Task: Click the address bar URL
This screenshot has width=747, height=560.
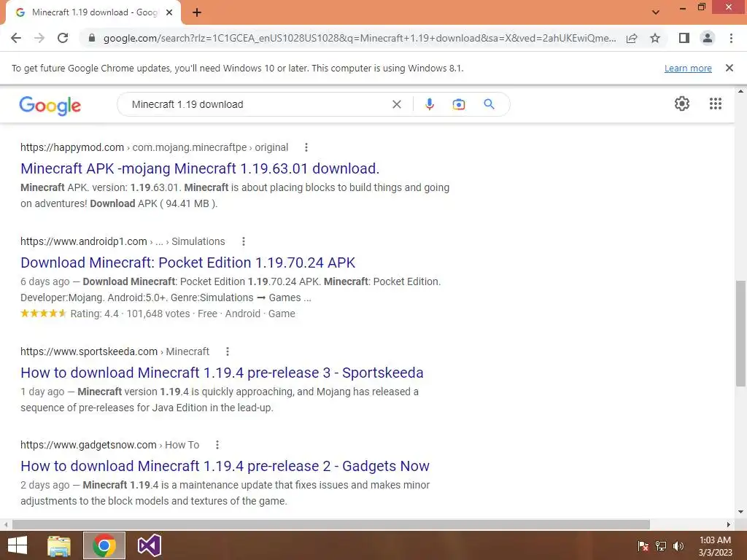Action: point(359,38)
